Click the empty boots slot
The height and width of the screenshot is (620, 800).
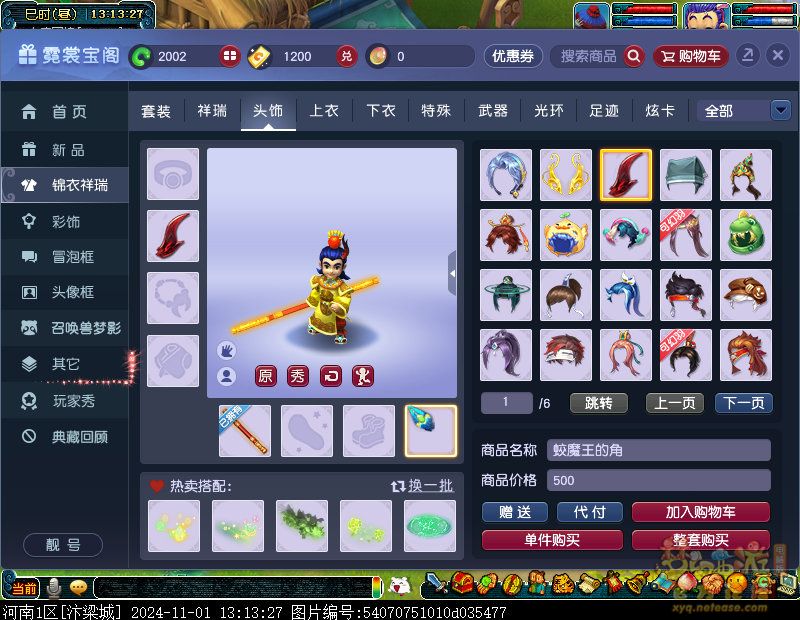tap(369, 431)
